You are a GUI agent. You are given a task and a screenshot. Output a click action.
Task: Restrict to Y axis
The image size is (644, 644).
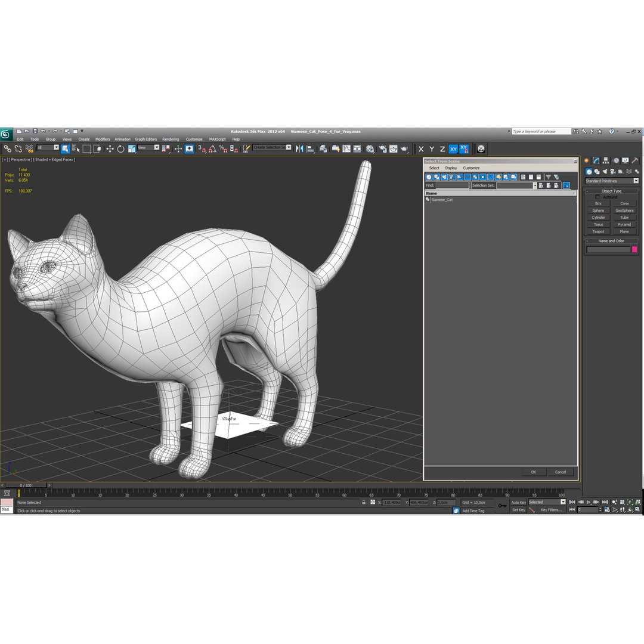tap(432, 149)
